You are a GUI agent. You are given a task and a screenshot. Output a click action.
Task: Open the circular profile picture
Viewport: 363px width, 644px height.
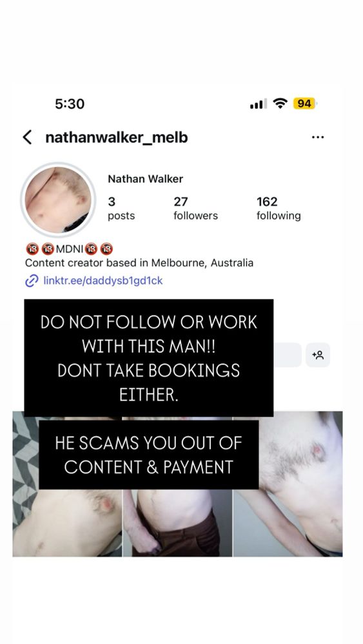click(x=58, y=200)
